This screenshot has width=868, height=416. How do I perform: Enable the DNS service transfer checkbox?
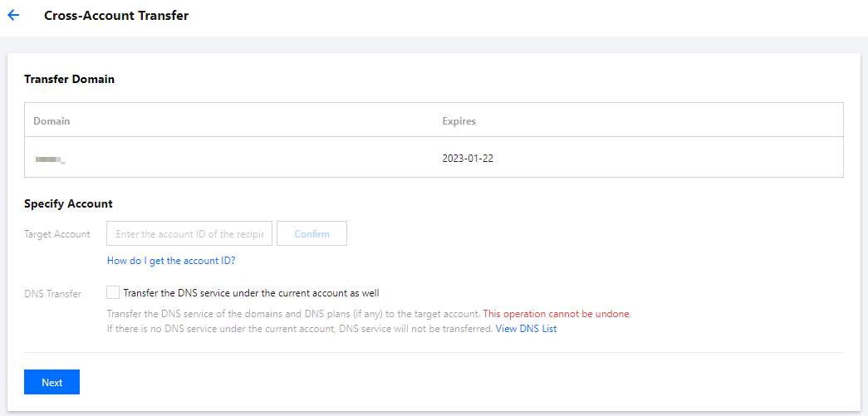113,292
